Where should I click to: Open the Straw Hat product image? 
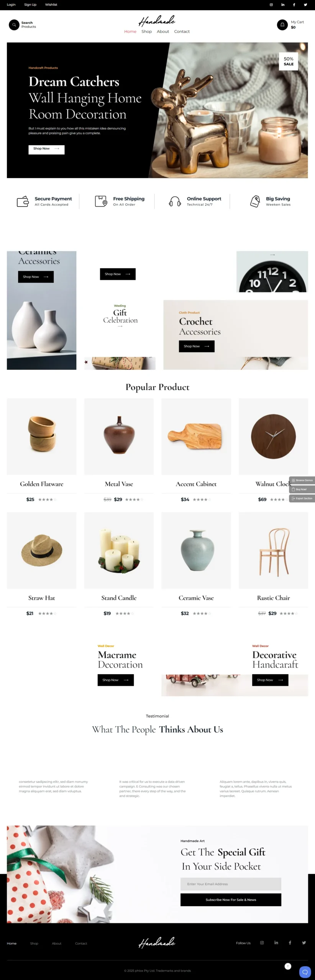click(42, 550)
